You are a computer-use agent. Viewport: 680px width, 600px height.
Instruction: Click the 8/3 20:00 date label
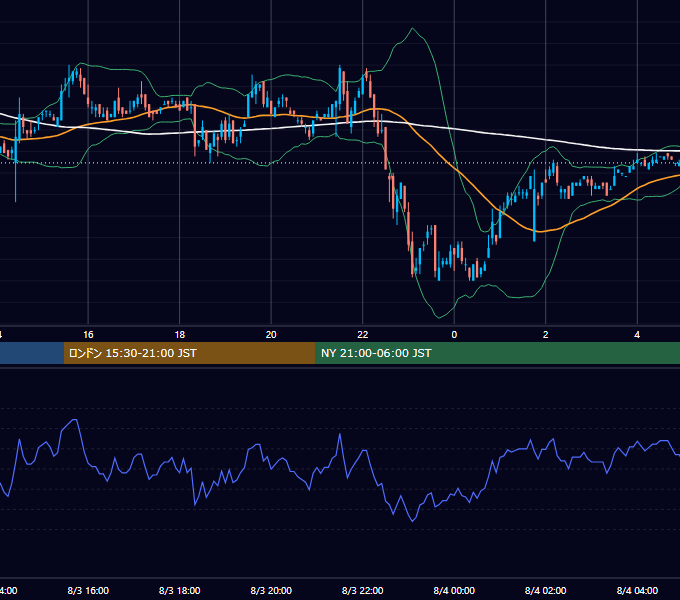[x=271, y=590]
